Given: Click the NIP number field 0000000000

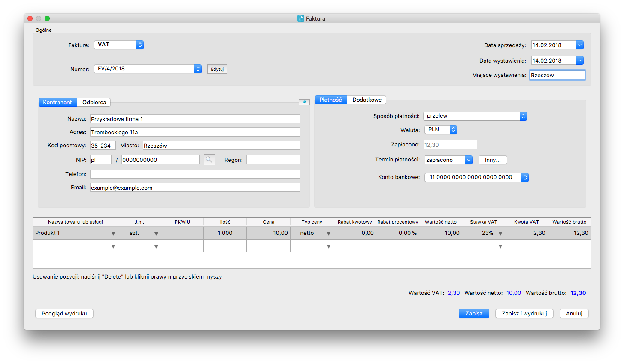Looking at the screenshot, I should click(161, 160).
